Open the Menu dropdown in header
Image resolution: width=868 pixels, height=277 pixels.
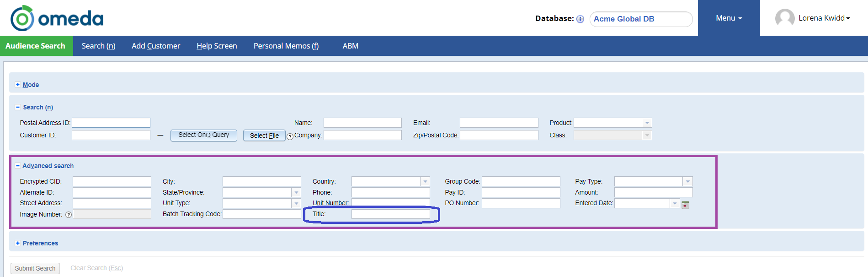coord(729,18)
